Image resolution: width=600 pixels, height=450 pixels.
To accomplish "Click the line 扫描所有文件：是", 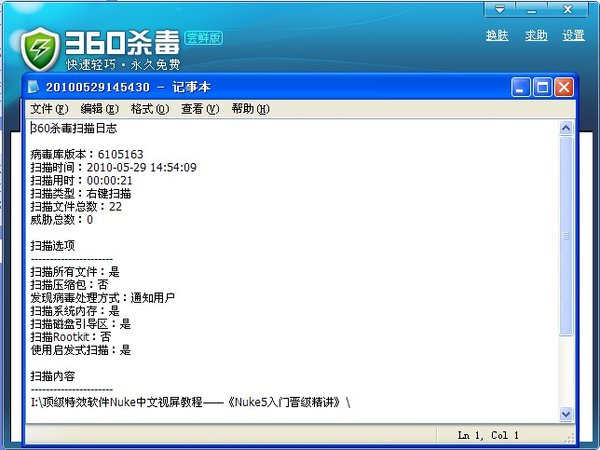I will [x=75, y=272].
